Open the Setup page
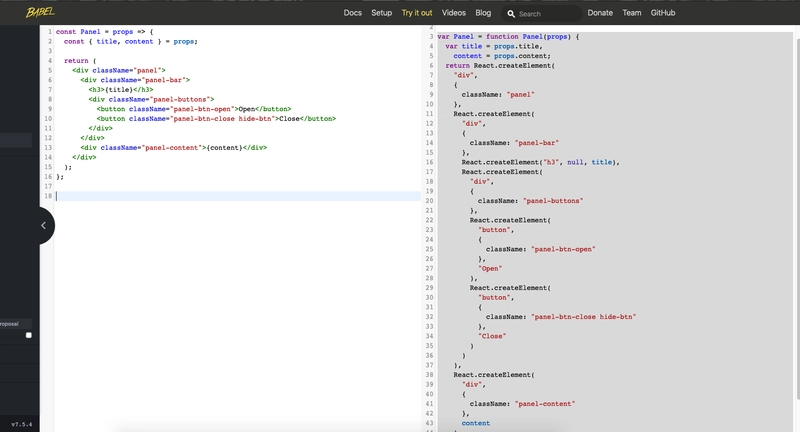800x432 pixels. point(382,13)
